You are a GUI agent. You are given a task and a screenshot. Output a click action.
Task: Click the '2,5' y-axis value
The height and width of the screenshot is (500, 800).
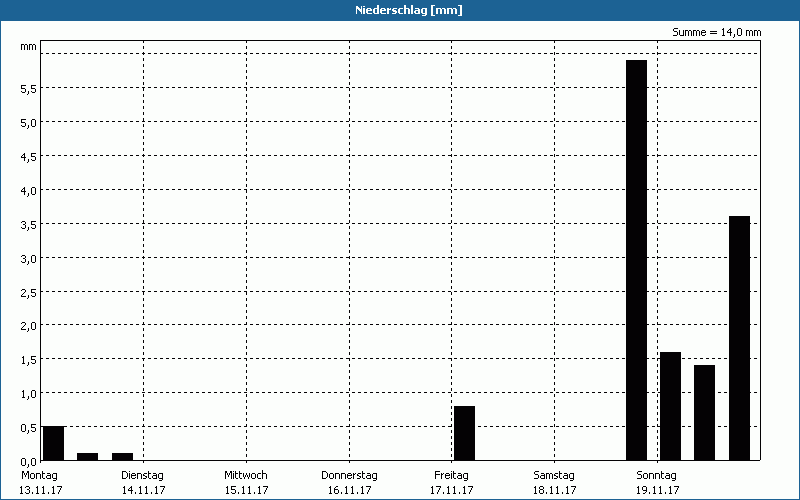[x=29, y=292]
